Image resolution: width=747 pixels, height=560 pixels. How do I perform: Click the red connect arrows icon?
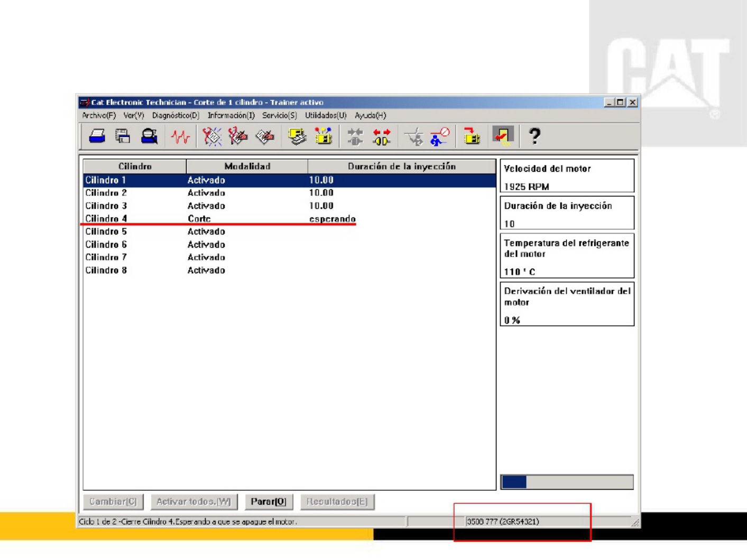(381, 137)
